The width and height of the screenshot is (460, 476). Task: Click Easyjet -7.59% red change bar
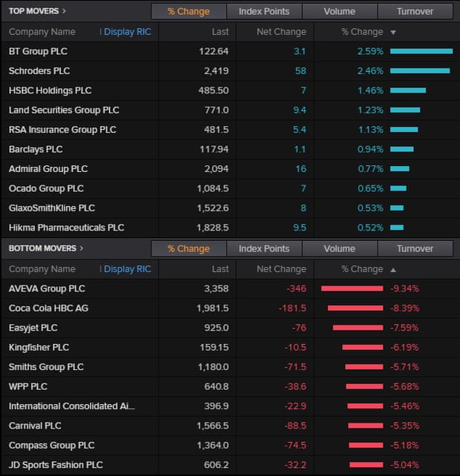358,328
